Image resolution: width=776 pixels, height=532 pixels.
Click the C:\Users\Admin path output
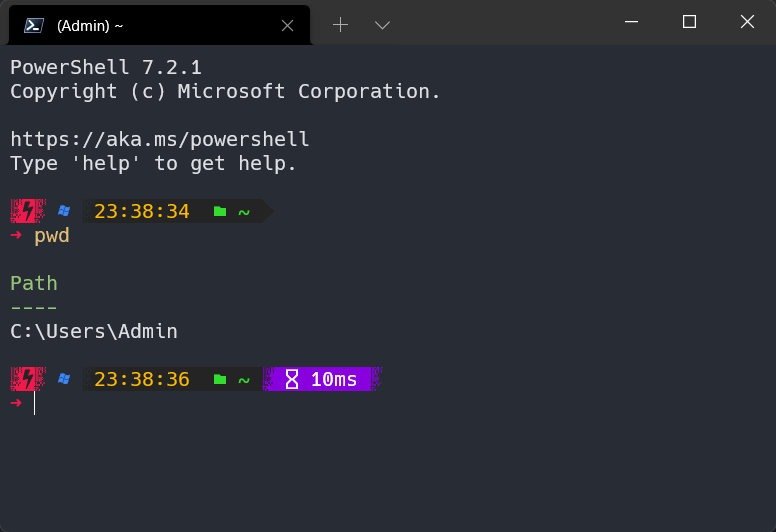94,332
